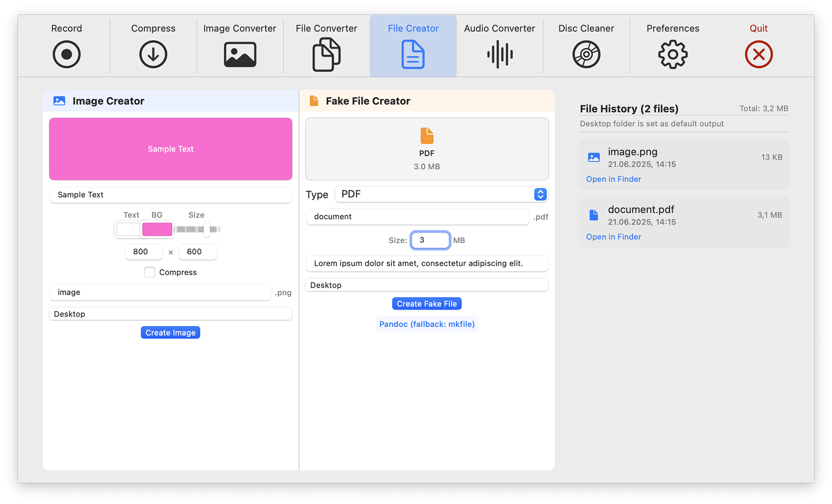Image resolution: width=832 pixels, height=504 pixels.
Task: Click the image width field 800
Action: 144,252
